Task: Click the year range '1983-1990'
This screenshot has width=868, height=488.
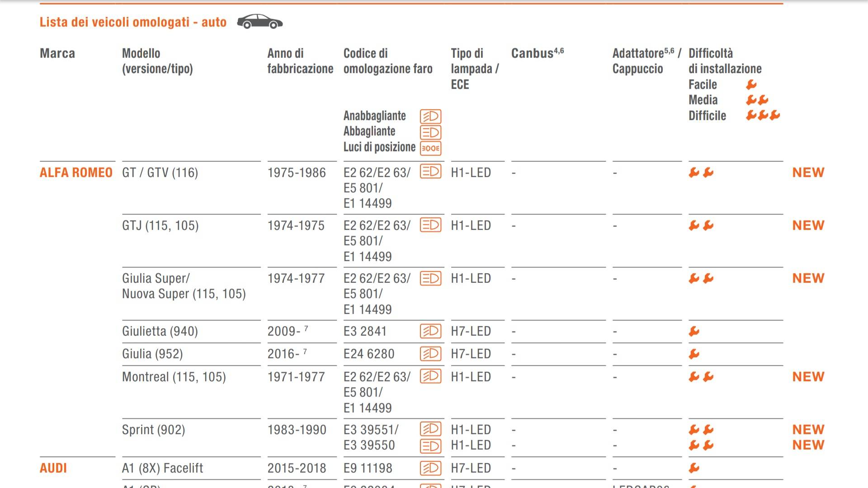Action: (297, 430)
